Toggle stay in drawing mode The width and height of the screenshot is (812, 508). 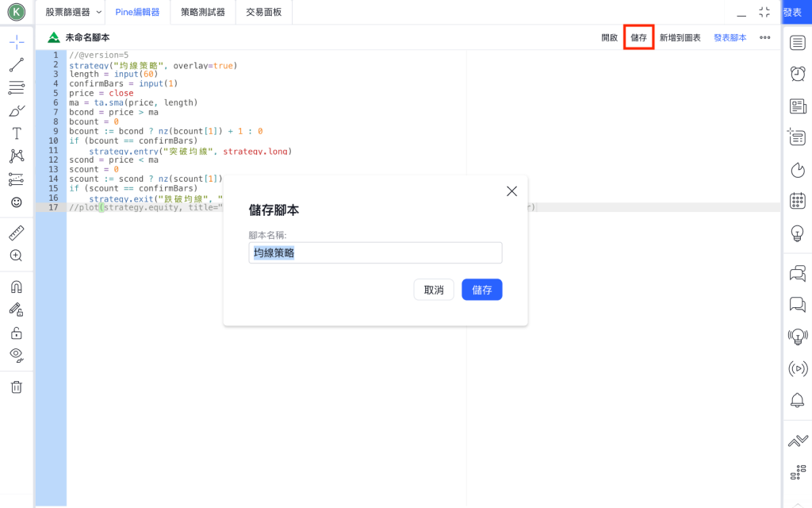pyautogui.click(x=17, y=310)
